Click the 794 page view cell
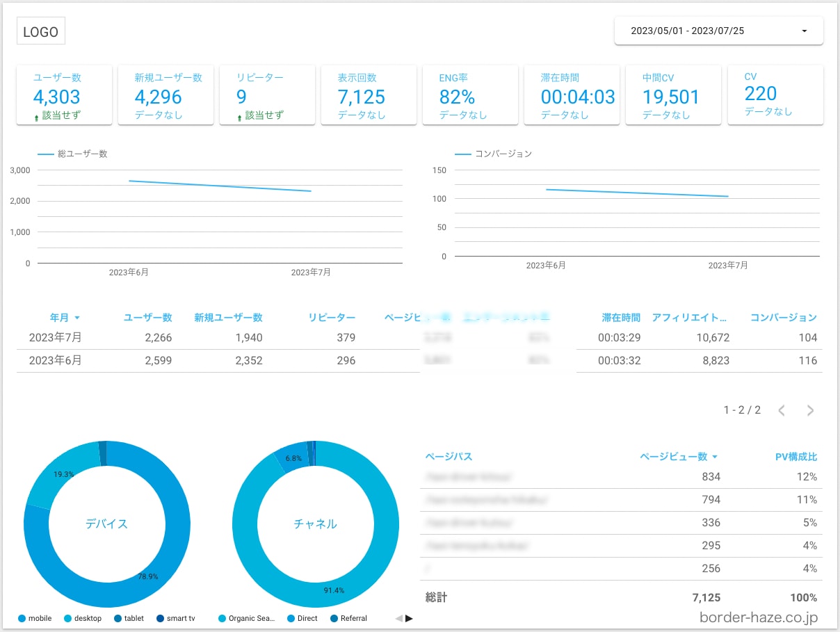 point(711,499)
